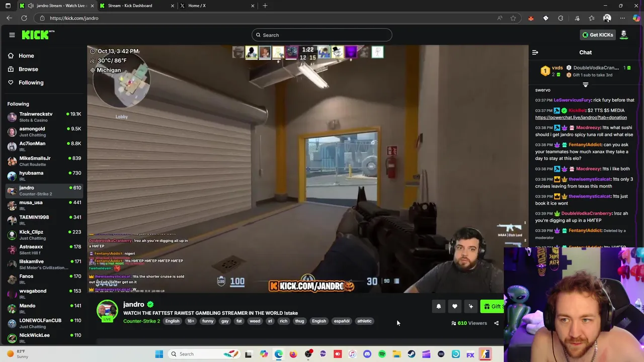This screenshot has height=362, width=644.
Task: Select musa_usa in the following list
Action: [44, 205]
